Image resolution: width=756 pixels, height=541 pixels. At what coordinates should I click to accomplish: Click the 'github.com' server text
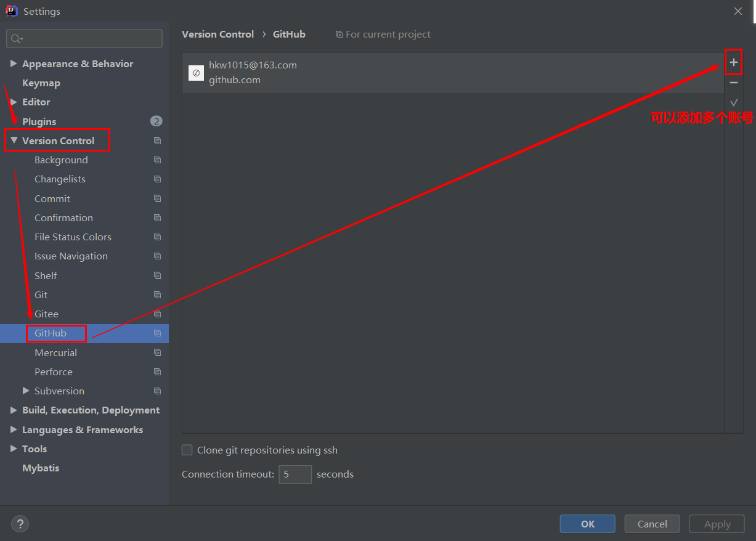235,80
